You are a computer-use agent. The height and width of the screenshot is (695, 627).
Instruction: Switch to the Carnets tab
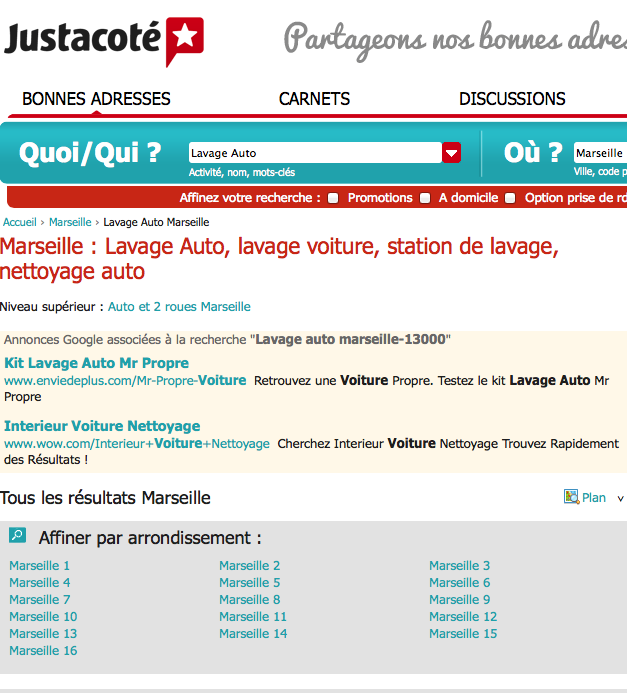click(x=314, y=99)
